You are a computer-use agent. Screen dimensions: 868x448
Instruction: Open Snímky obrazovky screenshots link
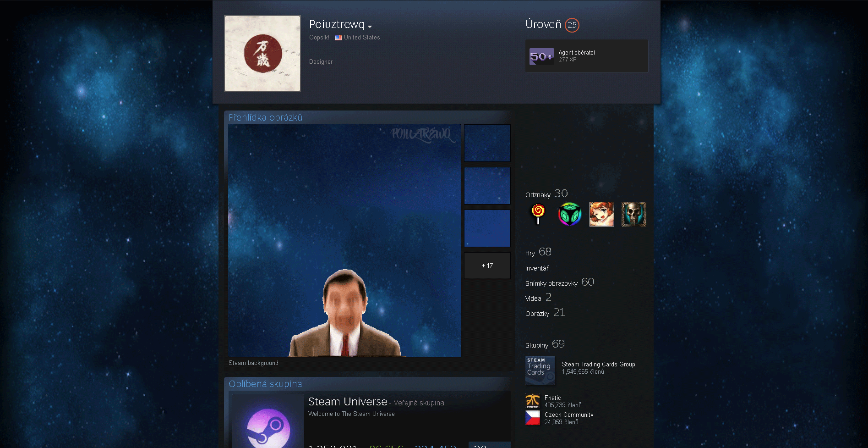point(551,283)
